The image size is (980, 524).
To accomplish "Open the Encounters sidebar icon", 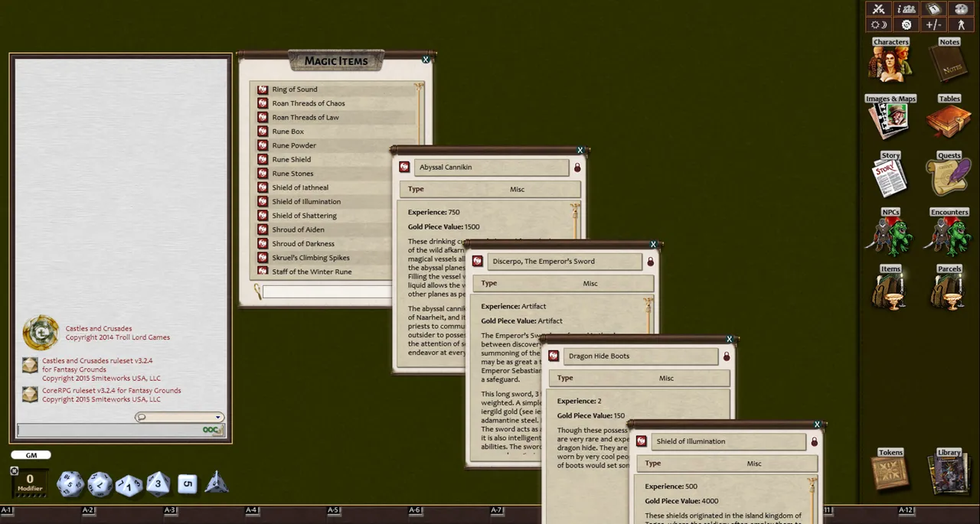I will coord(949,230).
